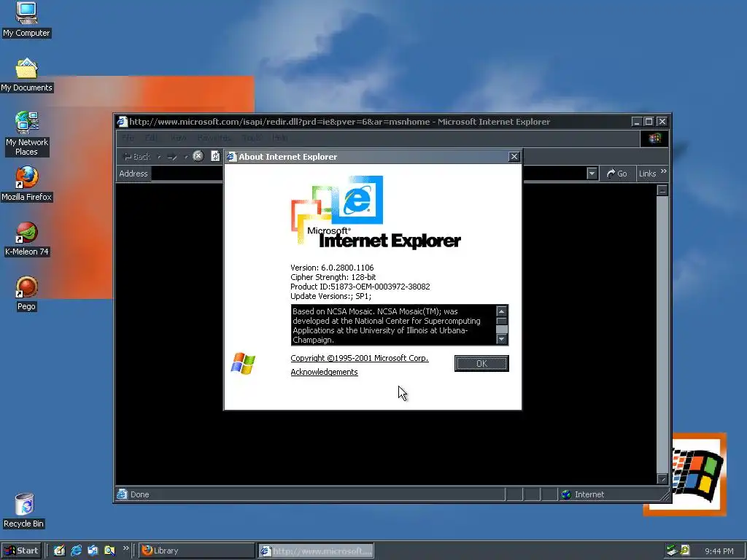Click the first Quick Launch icon beside Start
The height and width of the screenshot is (560, 747).
coord(59,551)
